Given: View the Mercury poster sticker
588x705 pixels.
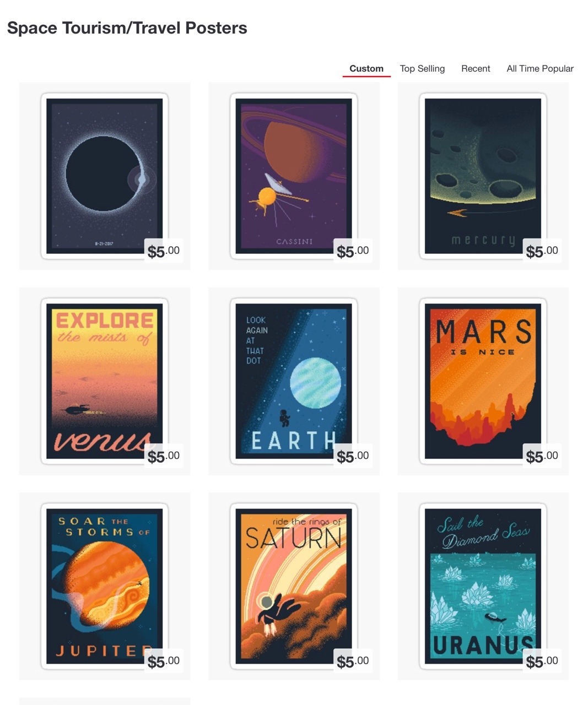Looking at the screenshot, I should click(x=483, y=176).
